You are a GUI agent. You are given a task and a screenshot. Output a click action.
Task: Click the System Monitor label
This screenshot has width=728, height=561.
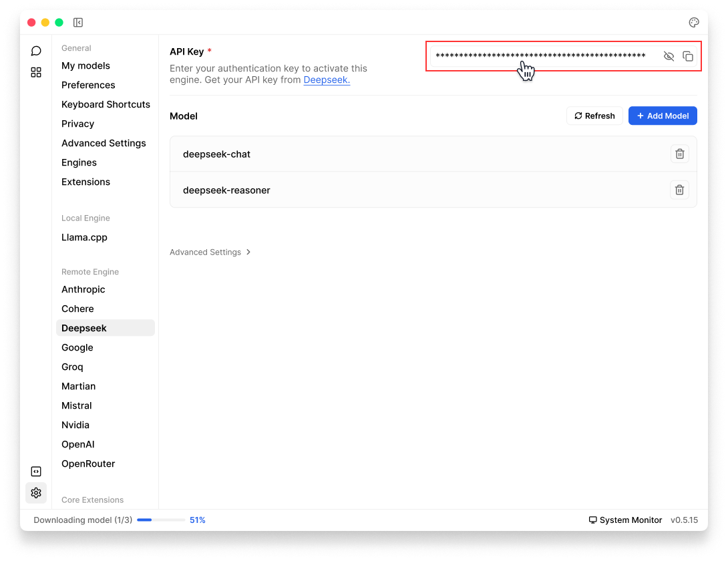pyautogui.click(x=630, y=520)
